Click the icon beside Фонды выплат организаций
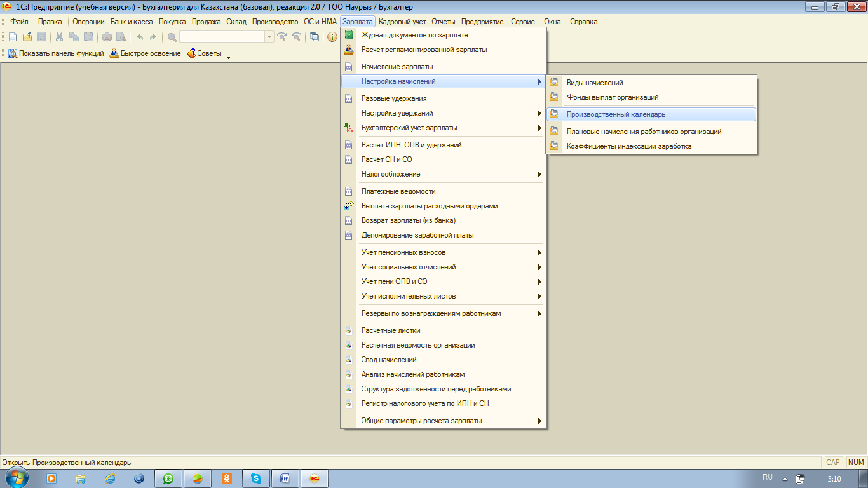This screenshot has height=488, width=868. point(554,97)
